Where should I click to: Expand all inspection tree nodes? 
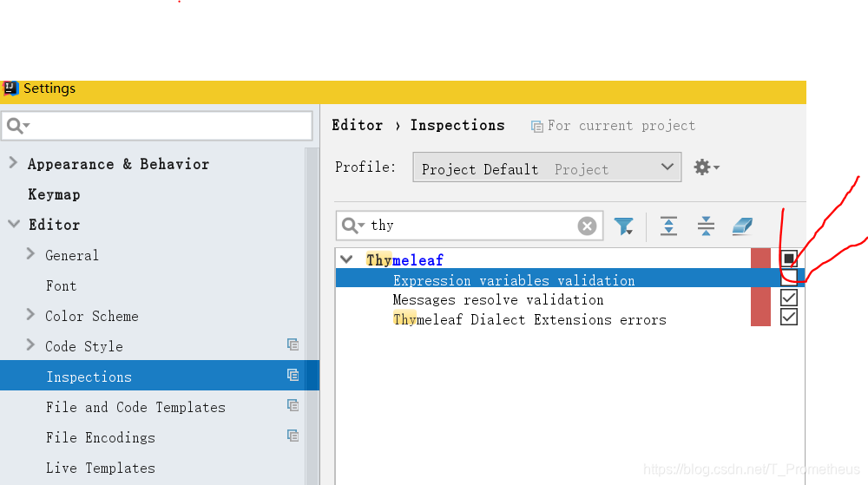tap(668, 226)
